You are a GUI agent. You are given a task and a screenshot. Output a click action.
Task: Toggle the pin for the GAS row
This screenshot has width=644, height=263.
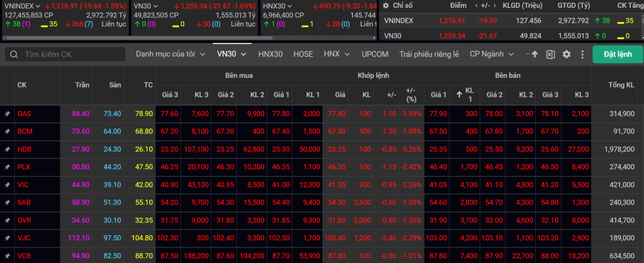pyautogui.click(x=7, y=113)
